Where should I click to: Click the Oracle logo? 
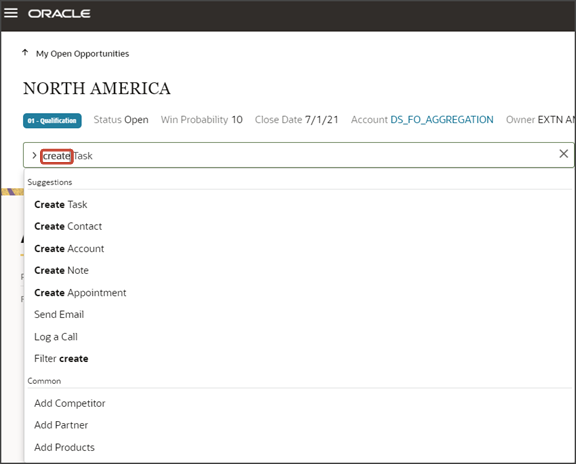click(x=59, y=14)
